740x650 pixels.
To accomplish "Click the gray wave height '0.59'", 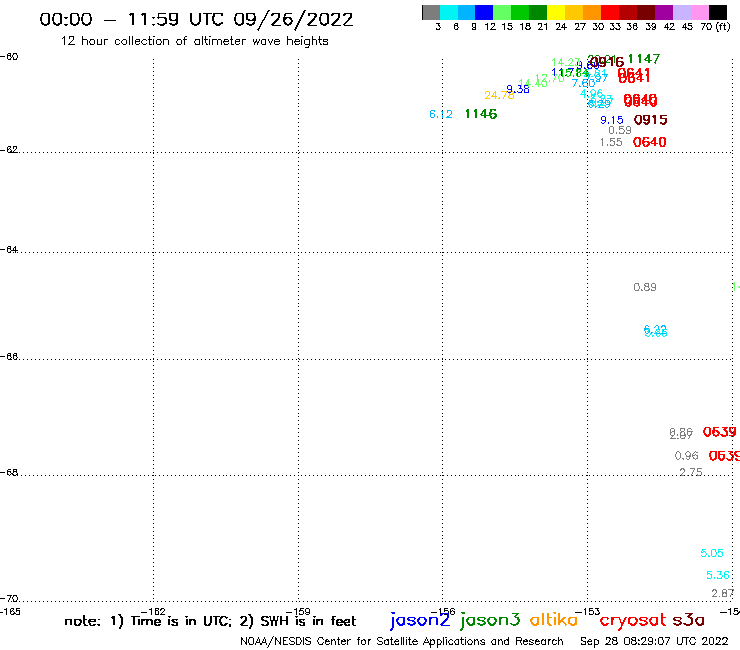I will click(620, 130).
